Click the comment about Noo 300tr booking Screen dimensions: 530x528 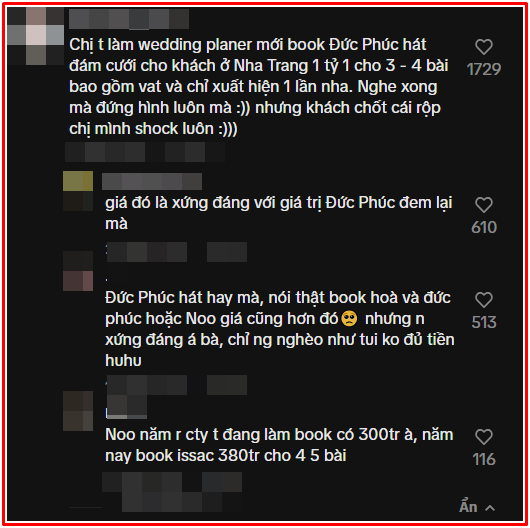pos(279,445)
